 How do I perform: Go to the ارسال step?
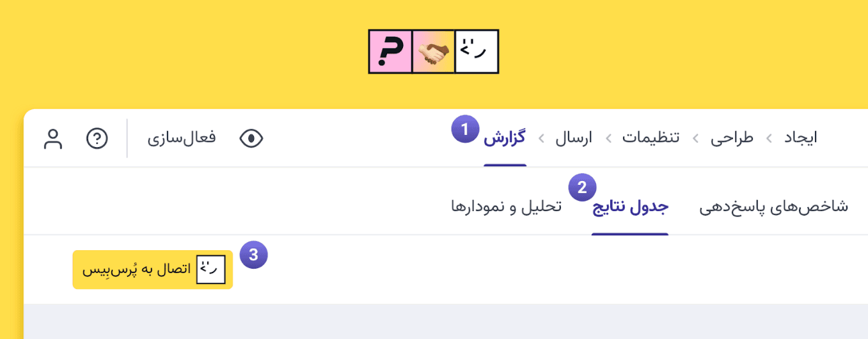coord(573,138)
